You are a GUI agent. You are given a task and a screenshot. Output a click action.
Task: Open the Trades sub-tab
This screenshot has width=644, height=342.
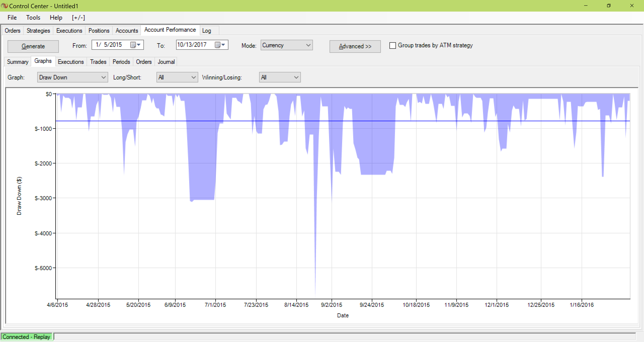98,62
